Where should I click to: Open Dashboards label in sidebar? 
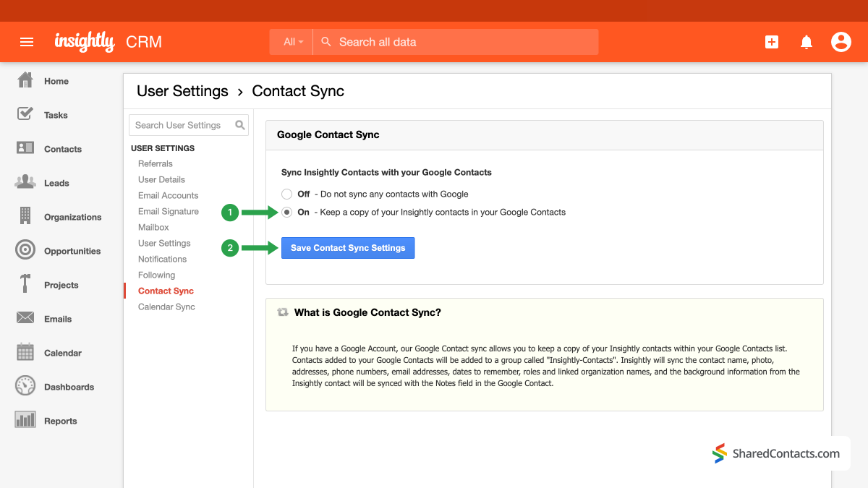pos(69,387)
